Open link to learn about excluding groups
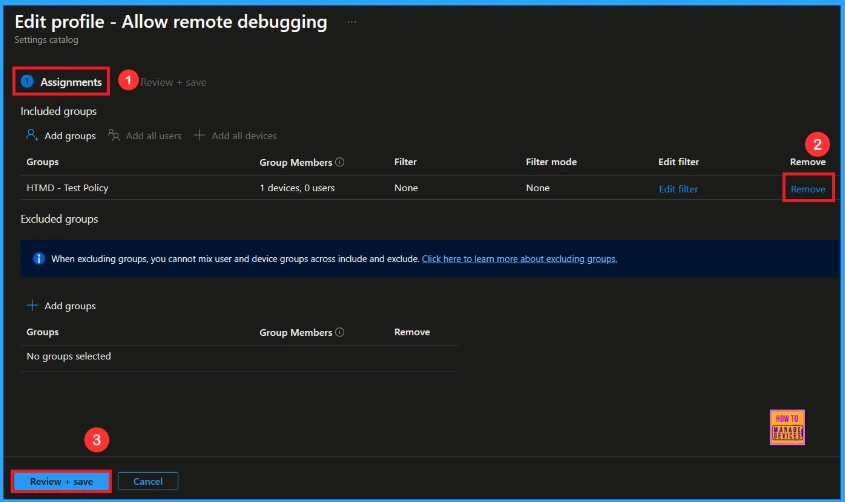This screenshot has width=845, height=502. pos(520,259)
